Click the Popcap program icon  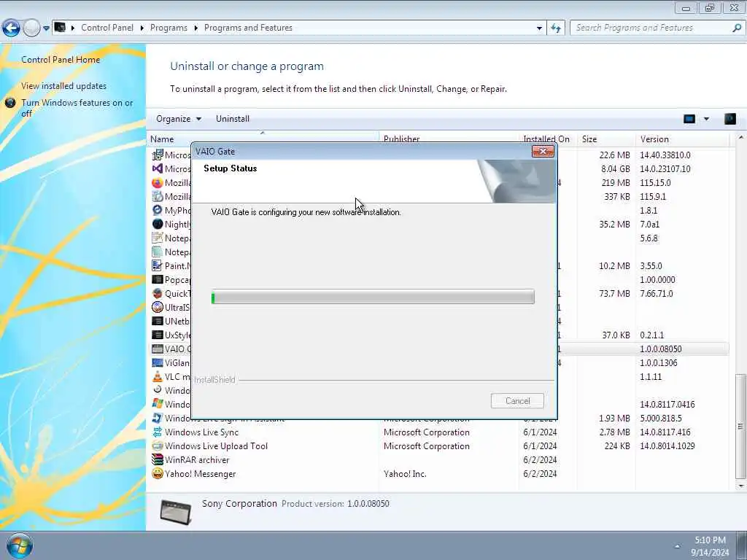click(158, 279)
